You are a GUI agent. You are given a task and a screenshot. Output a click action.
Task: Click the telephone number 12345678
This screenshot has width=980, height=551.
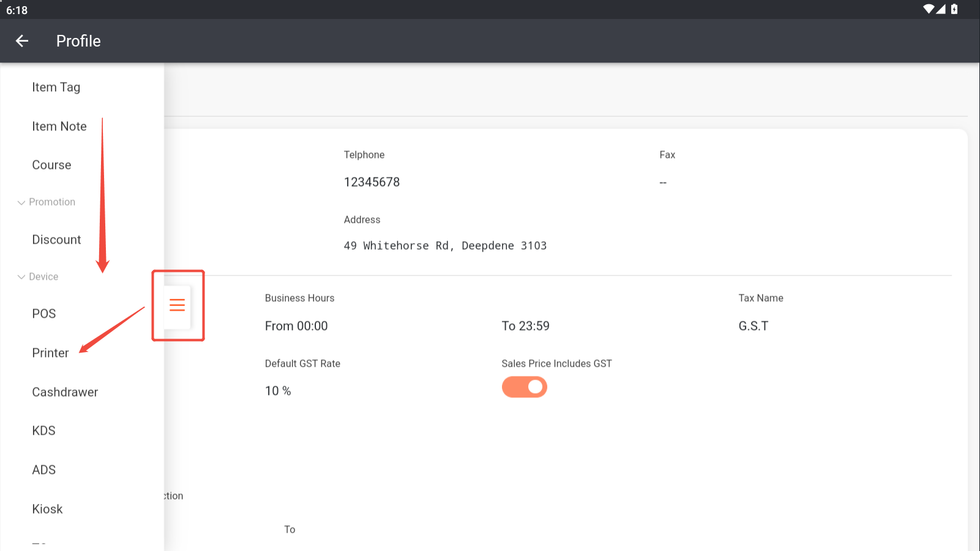click(x=372, y=182)
